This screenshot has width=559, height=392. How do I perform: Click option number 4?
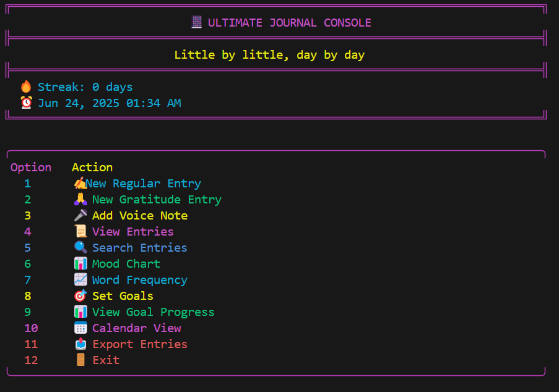(27, 232)
